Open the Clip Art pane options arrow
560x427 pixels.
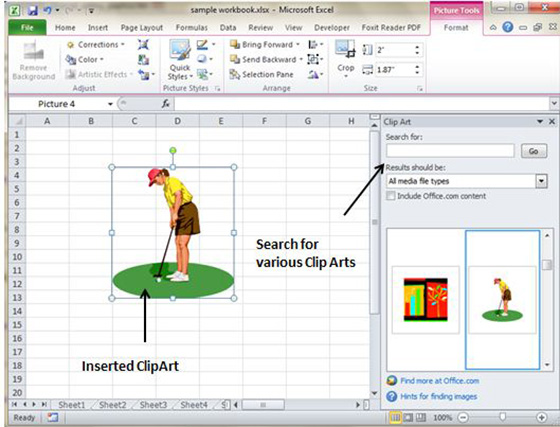tap(540, 122)
